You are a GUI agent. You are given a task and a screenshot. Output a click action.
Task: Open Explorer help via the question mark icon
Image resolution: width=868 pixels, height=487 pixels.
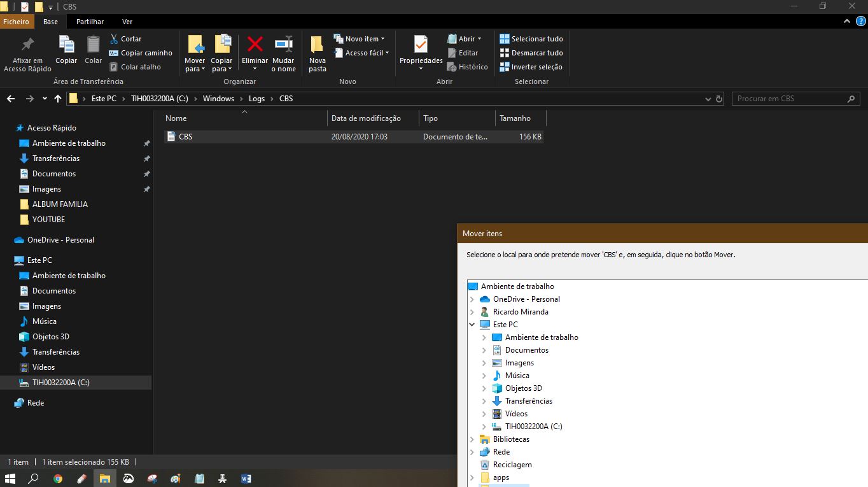coord(860,21)
